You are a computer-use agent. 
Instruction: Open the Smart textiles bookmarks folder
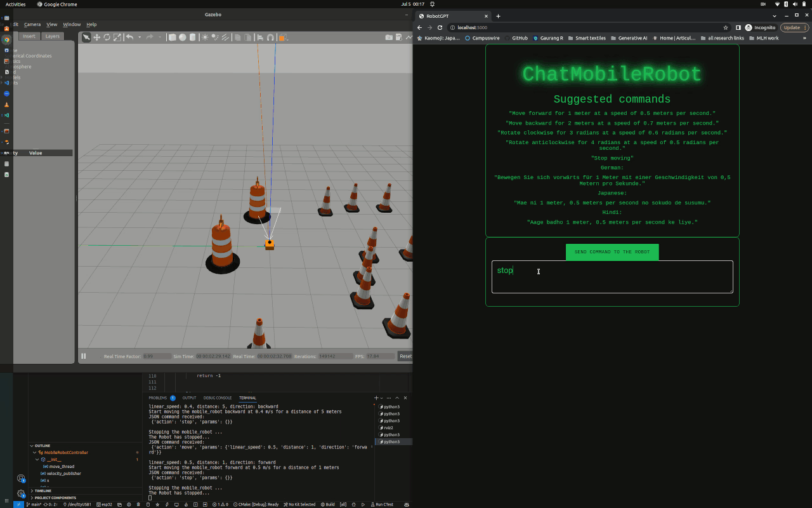click(587, 38)
